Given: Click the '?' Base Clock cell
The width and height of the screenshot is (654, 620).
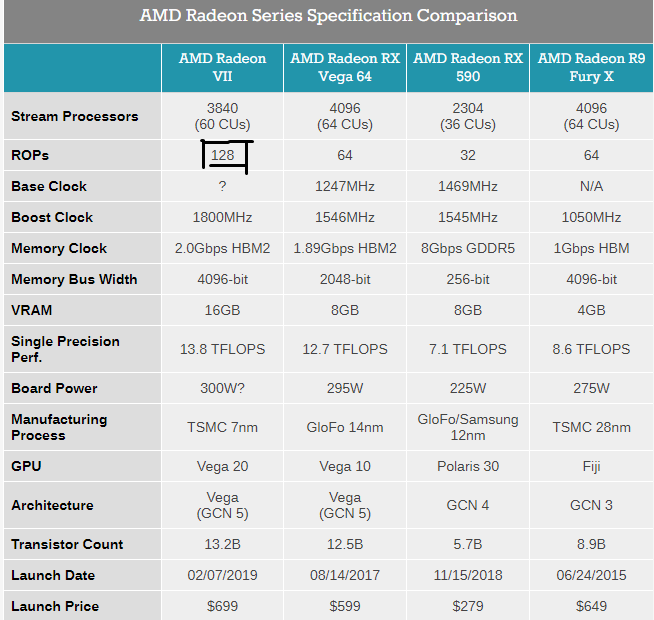Looking at the screenshot, I should pyautogui.click(x=222, y=186).
